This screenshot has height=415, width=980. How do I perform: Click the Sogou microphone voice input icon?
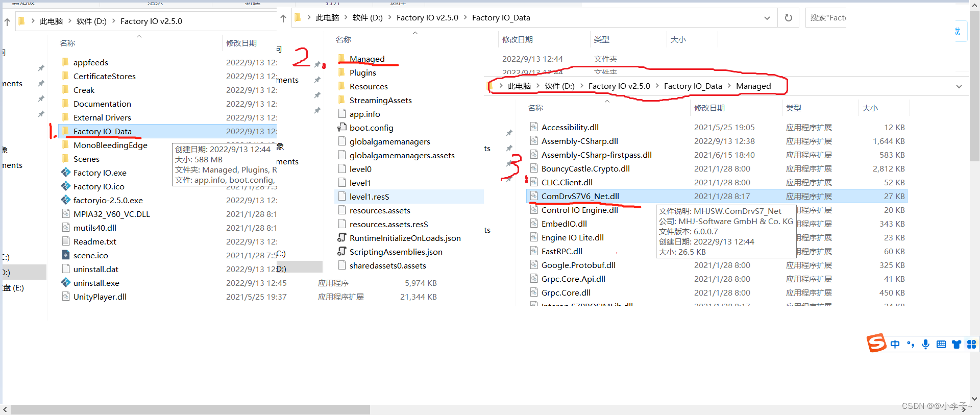(925, 345)
